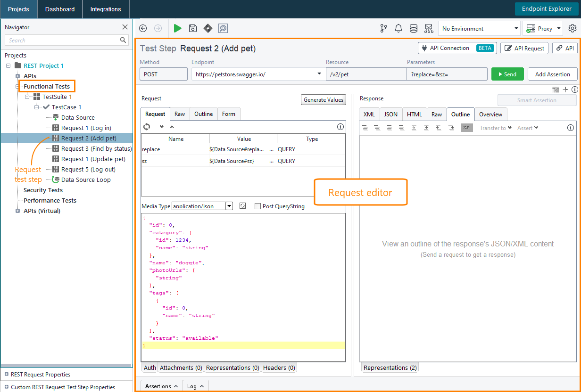
Task: Open the Dashboard menu item
Action: (59, 9)
